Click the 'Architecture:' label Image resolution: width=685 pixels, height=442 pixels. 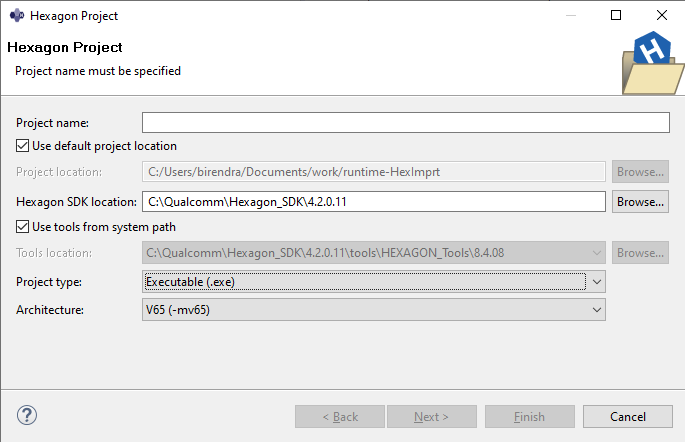click(50, 310)
